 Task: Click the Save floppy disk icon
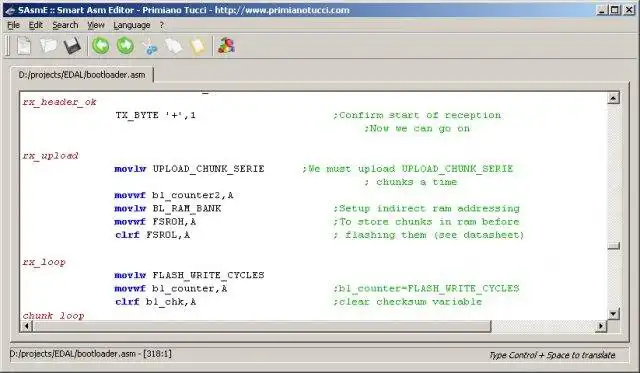click(72, 46)
